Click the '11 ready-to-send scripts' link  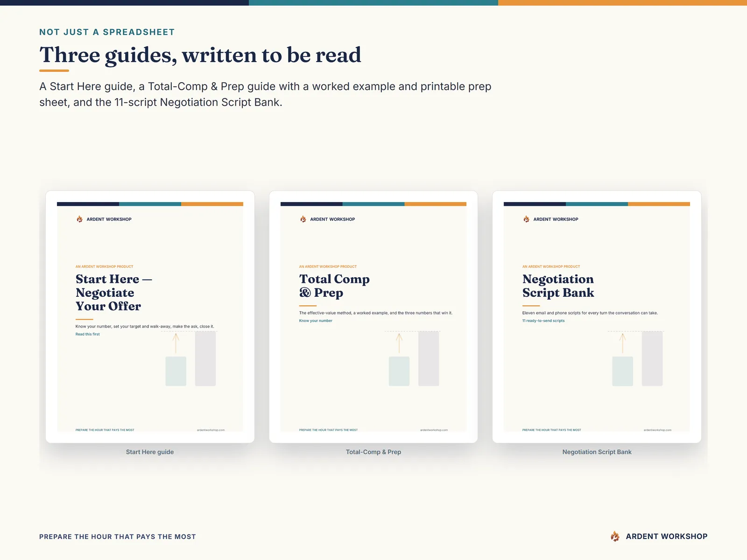pyautogui.click(x=543, y=321)
